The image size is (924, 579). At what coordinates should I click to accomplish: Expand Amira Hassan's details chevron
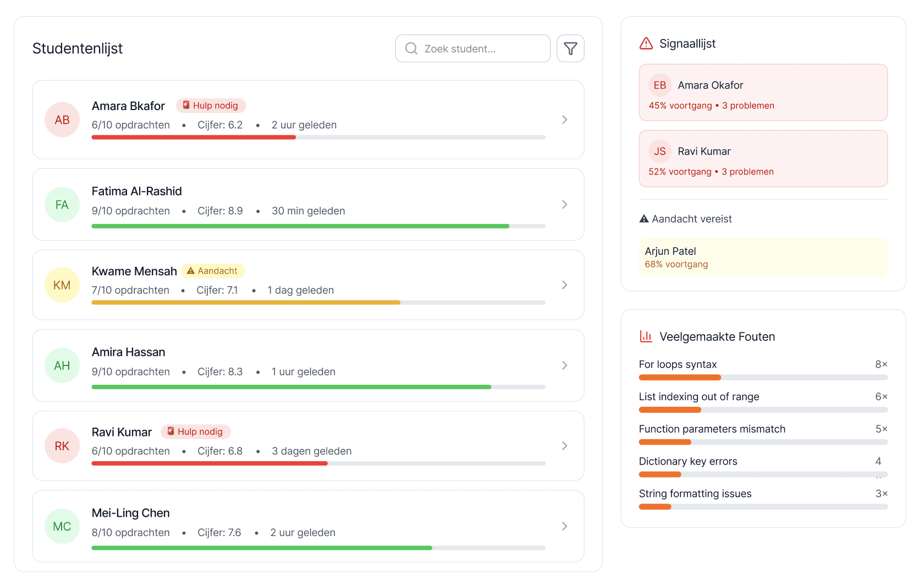tap(564, 365)
